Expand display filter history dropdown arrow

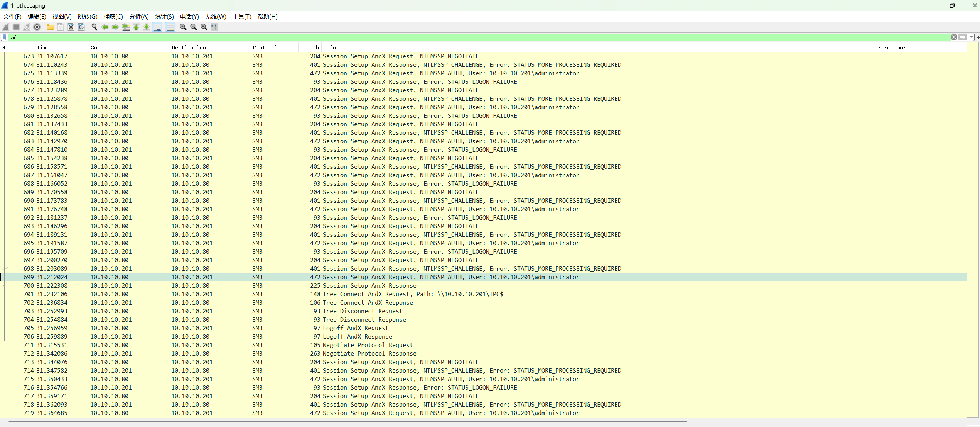[x=972, y=37]
